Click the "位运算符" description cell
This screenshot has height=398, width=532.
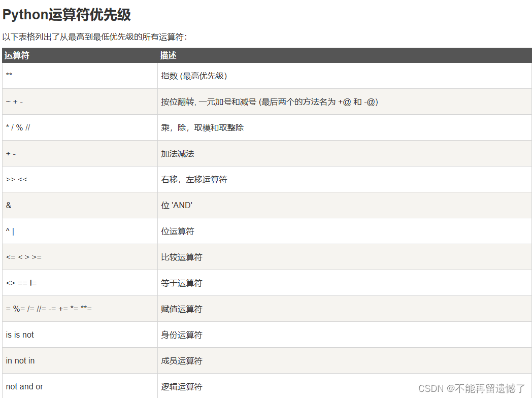(345, 231)
